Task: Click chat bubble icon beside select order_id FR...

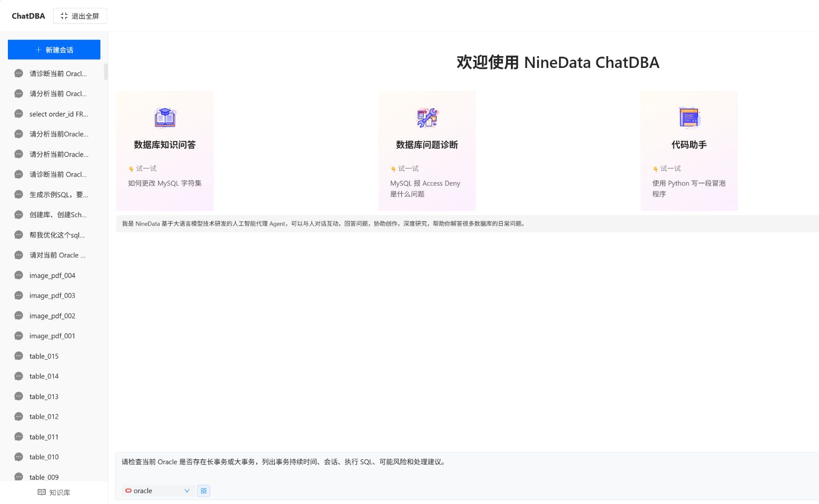Action: (x=19, y=114)
